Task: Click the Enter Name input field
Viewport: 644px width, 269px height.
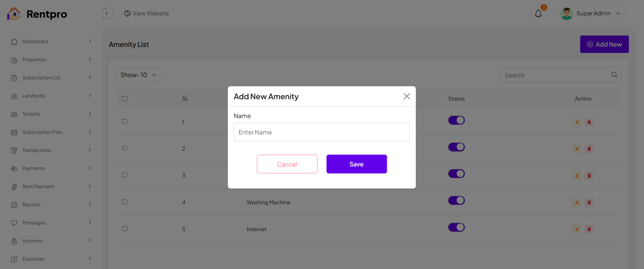Action: click(322, 132)
